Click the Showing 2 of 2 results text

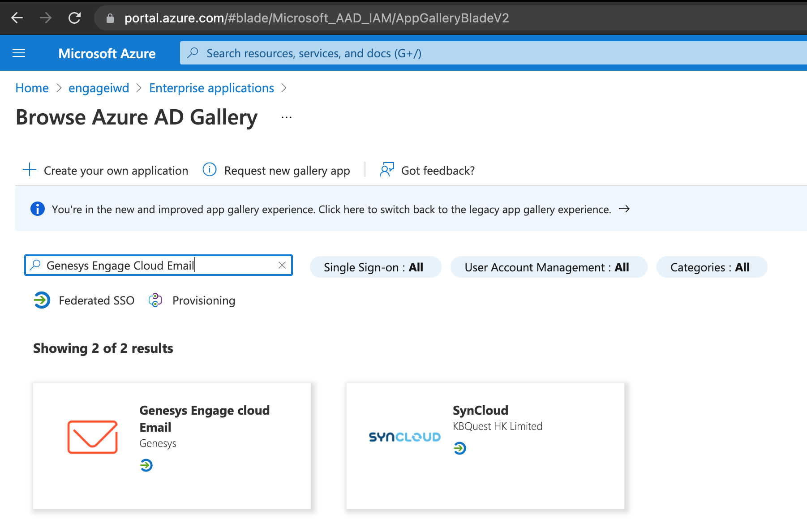(103, 348)
